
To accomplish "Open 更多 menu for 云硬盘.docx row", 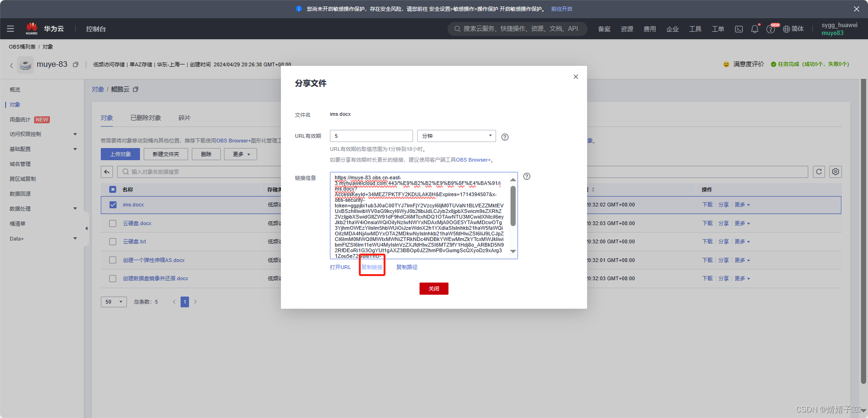I will (x=742, y=223).
